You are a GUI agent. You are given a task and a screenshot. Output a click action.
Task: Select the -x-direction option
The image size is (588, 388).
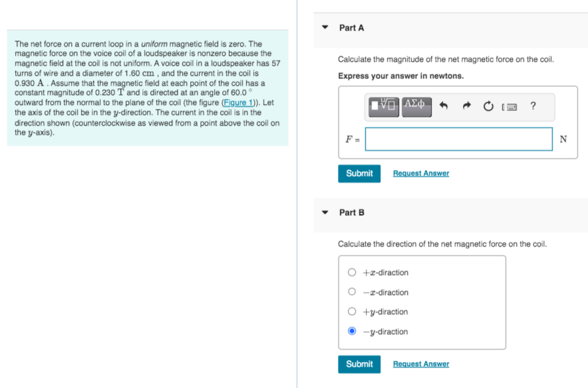[351, 292]
